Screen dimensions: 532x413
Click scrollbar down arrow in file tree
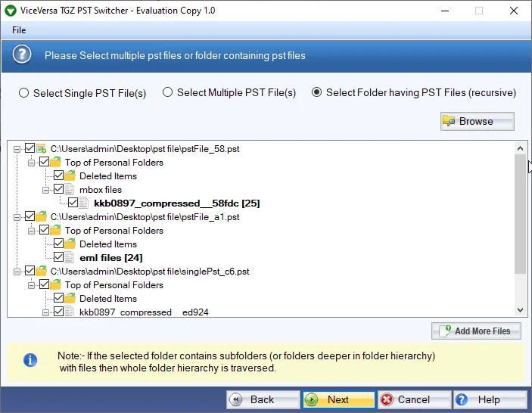[x=520, y=309]
